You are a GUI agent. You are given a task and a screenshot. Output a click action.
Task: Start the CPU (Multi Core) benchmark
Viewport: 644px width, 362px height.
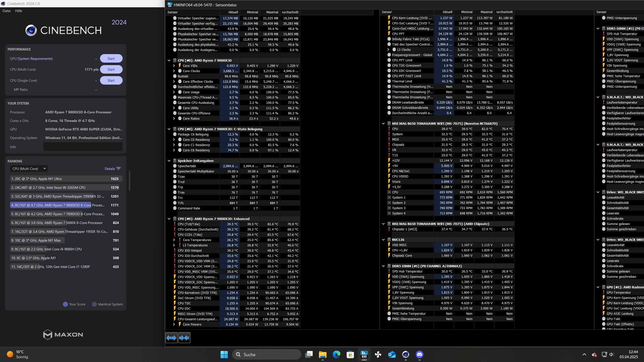click(x=111, y=69)
